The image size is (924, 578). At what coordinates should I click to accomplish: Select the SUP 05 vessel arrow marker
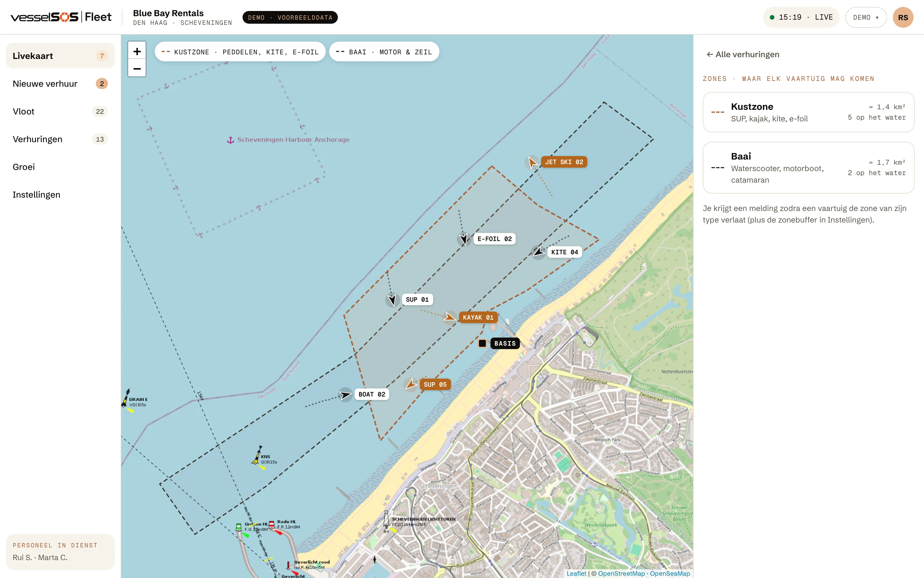pos(411,384)
